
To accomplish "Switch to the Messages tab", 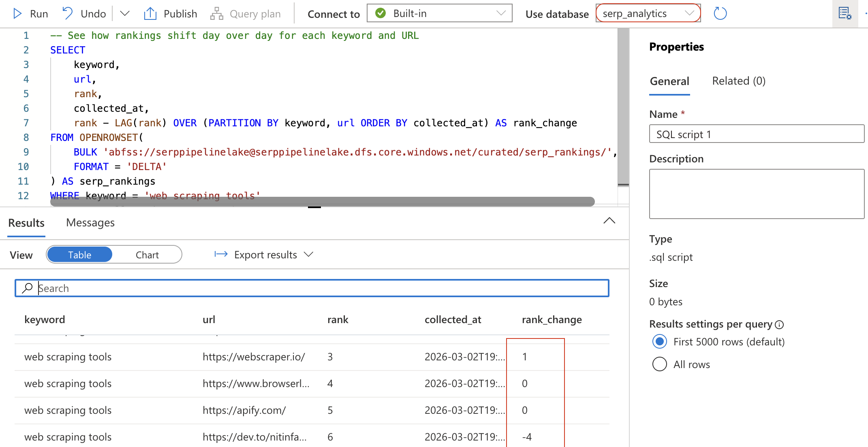I will [90, 223].
